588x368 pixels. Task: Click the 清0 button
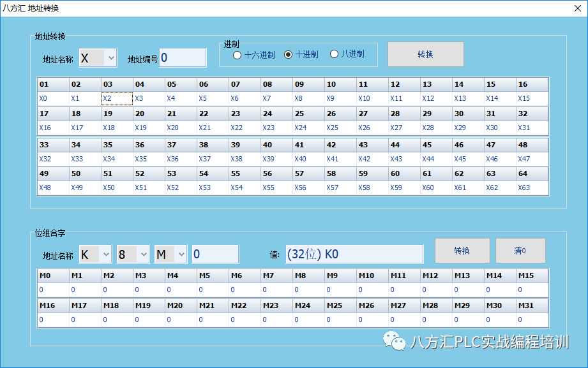click(520, 251)
